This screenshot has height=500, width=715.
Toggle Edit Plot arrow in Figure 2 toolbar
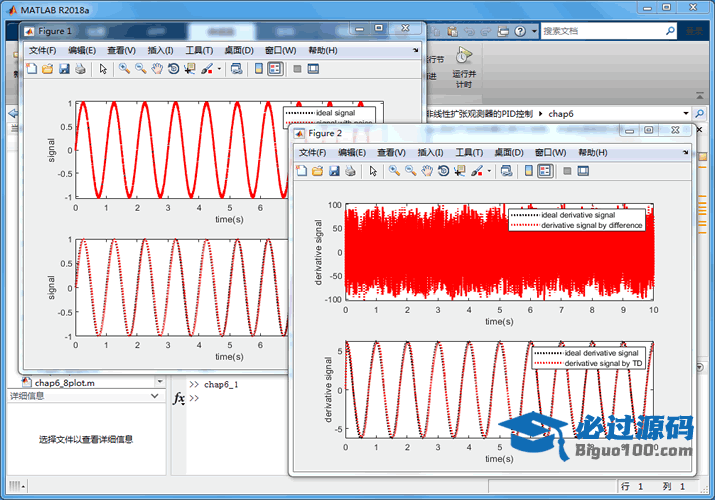[373, 171]
